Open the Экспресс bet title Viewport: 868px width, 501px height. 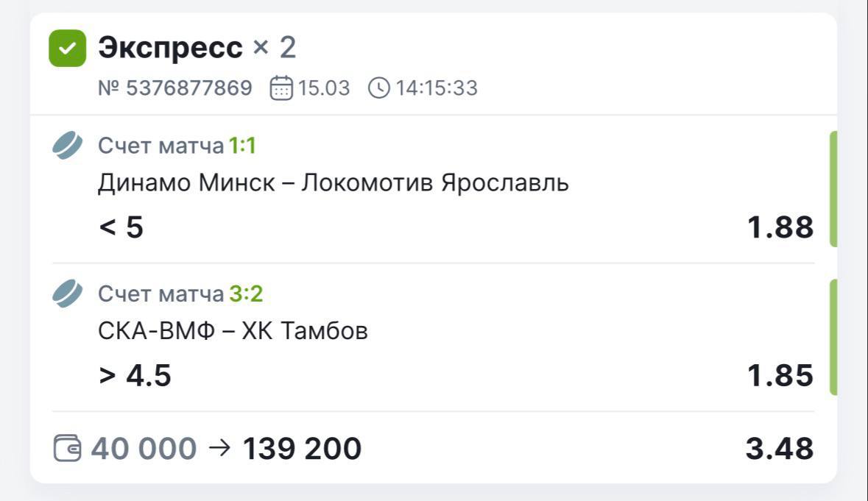point(170,49)
